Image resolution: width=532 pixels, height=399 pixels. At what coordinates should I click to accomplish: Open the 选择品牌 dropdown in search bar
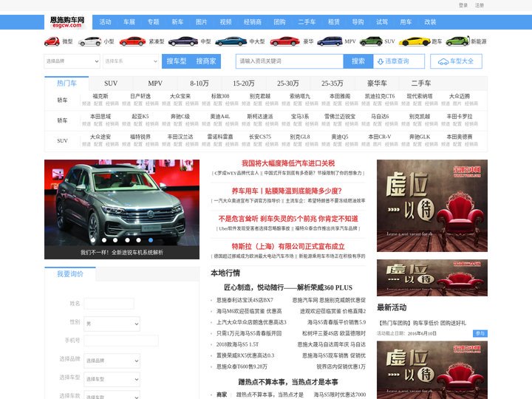coord(72,61)
